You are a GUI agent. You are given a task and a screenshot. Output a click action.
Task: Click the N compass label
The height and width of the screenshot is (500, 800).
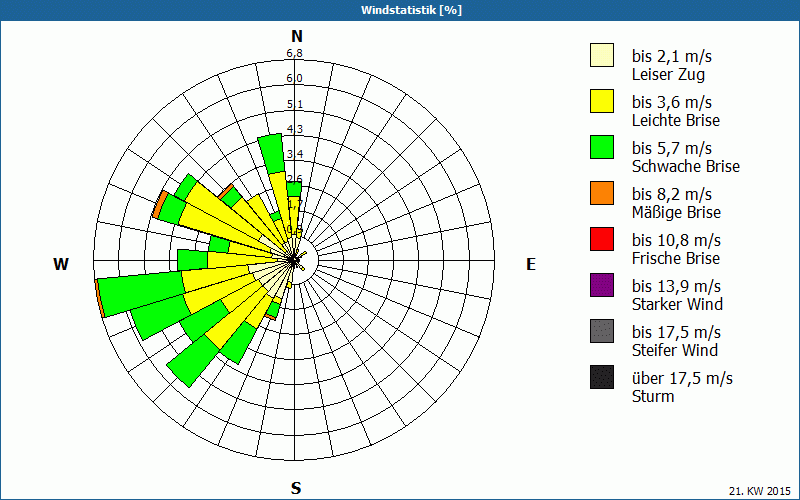click(x=296, y=37)
